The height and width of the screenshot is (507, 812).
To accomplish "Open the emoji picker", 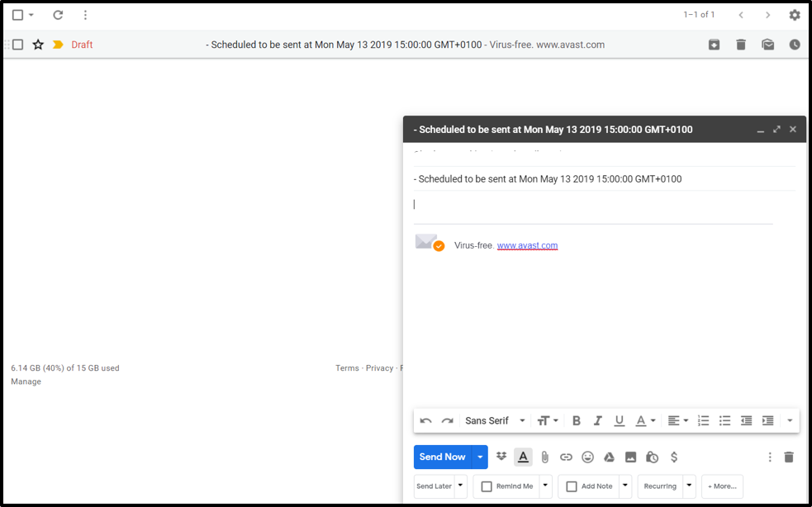I will coord(587,457).
